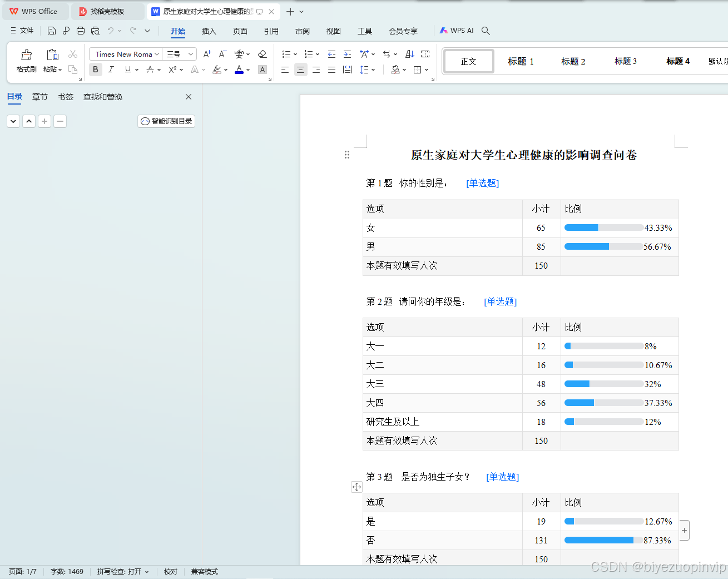Click the Align text right icon
Screen dimensions: 728x579
[316, 70]
